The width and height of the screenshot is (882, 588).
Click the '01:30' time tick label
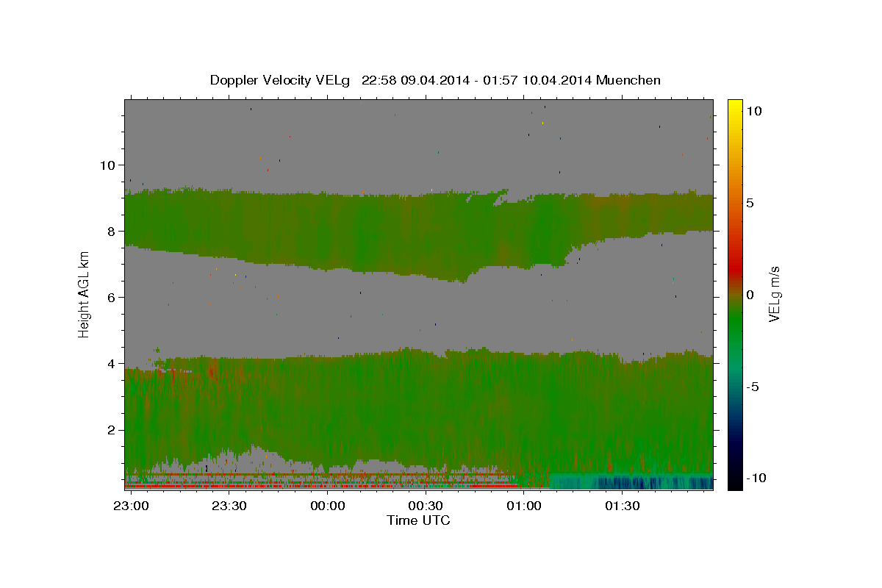click(622, 506)
